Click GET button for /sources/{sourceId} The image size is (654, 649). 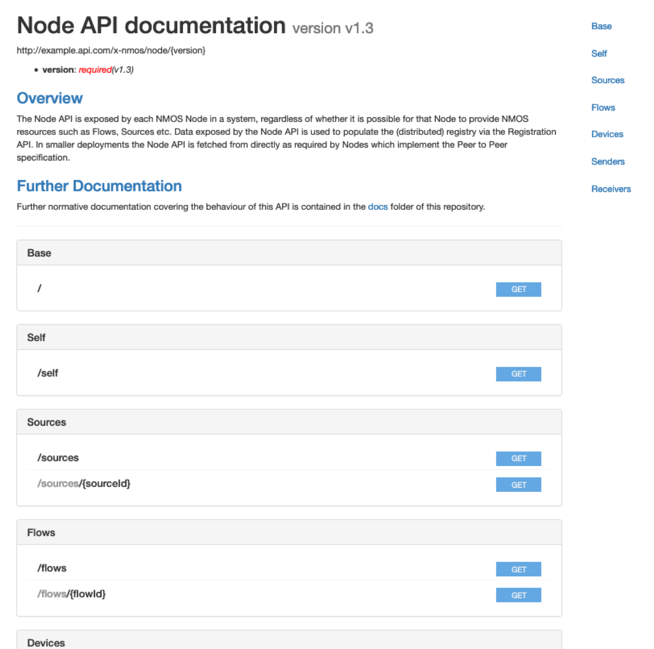[518, 485]
